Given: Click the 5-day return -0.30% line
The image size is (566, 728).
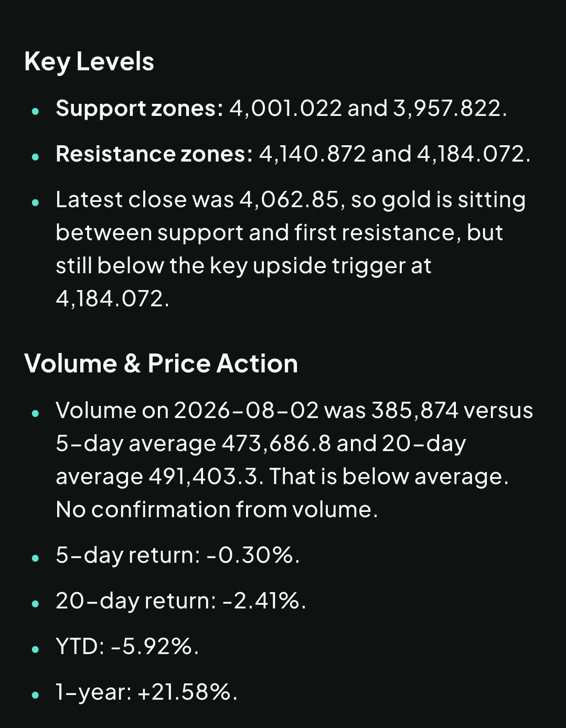Looking at the screenshot, I should (x=177, y=555).
